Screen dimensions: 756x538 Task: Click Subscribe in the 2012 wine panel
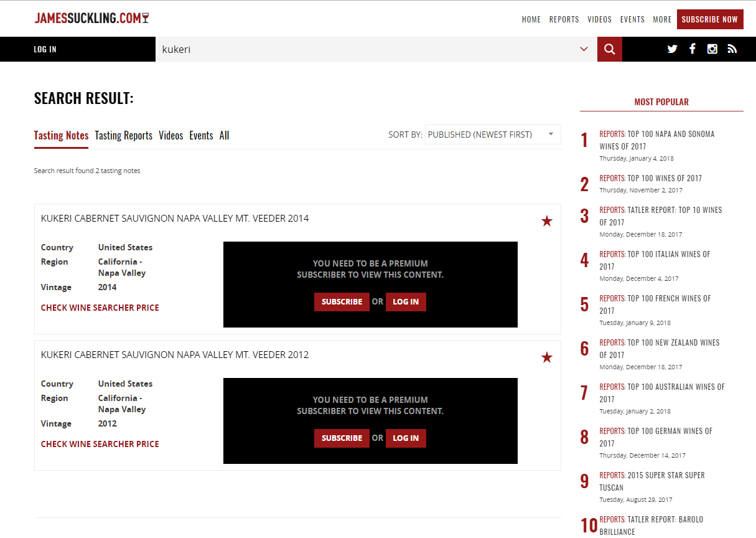pos(342,438)
